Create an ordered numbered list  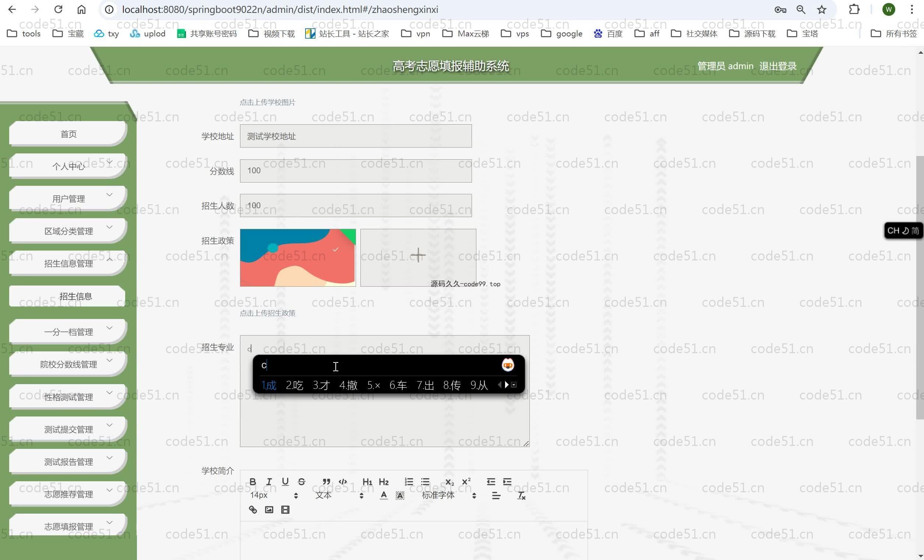coord(409,482)
